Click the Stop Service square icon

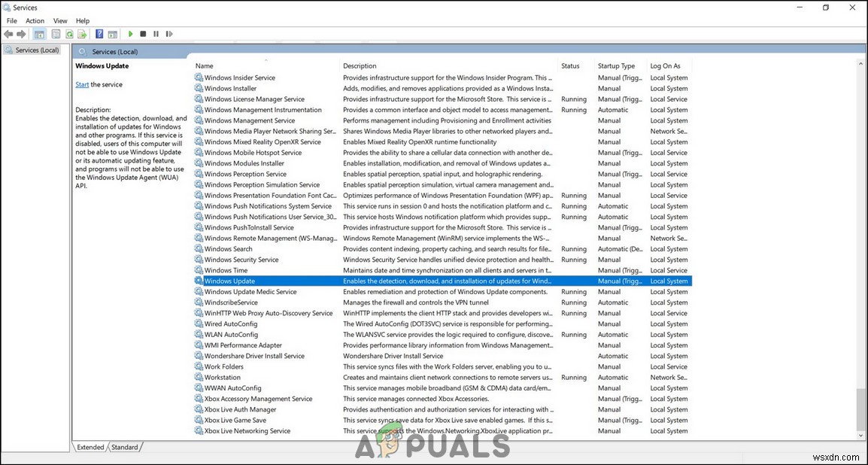click(x=143, y=35)
